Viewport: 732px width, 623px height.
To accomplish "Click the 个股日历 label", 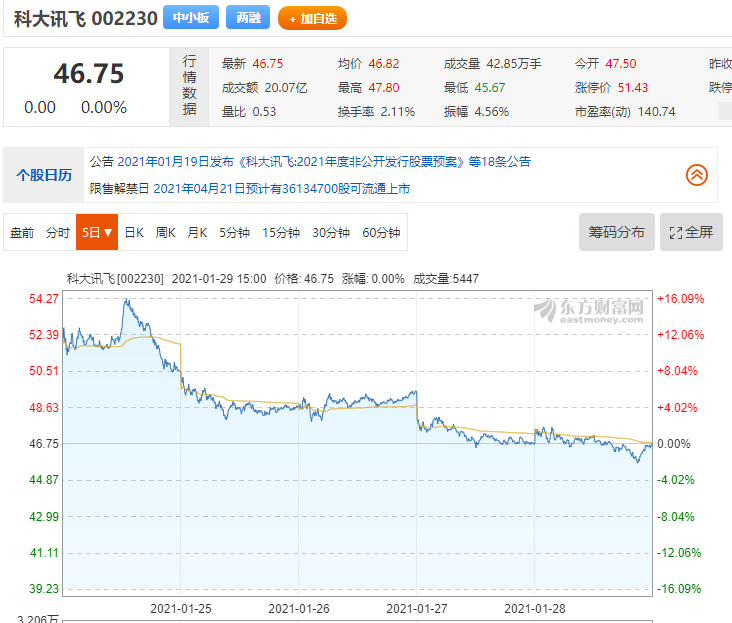I will click(44, 175).
